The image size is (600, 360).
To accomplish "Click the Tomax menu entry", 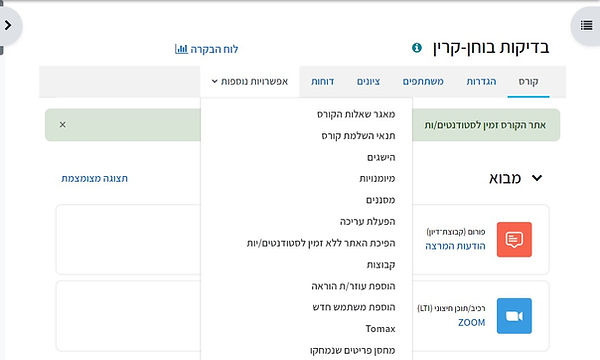I will [380, 329].
